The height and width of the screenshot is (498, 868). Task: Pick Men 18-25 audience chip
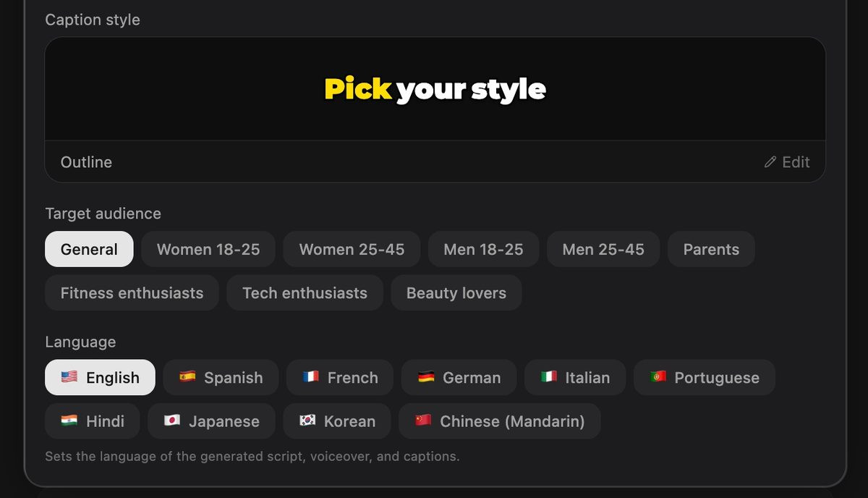pos(483,249)
